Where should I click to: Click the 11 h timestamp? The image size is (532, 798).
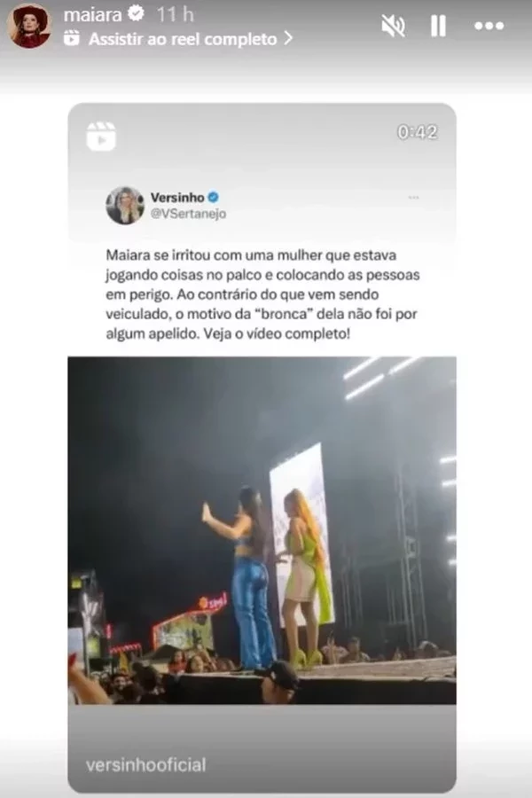click(x=176, y=15)
